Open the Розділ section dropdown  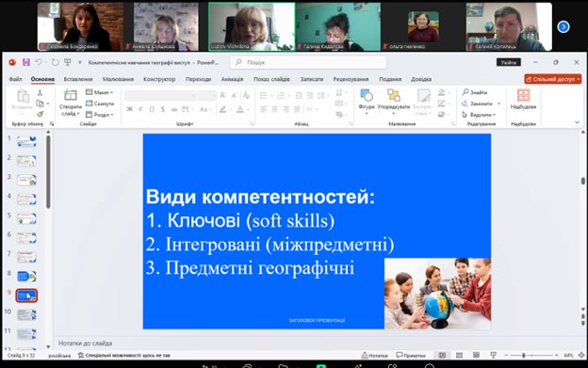click(x=100, y=115)
